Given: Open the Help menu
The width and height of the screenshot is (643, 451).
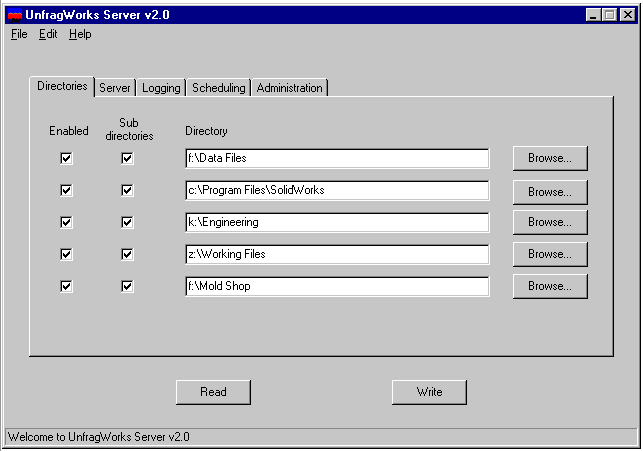Looking at the screenshot, I should (80, 34).
